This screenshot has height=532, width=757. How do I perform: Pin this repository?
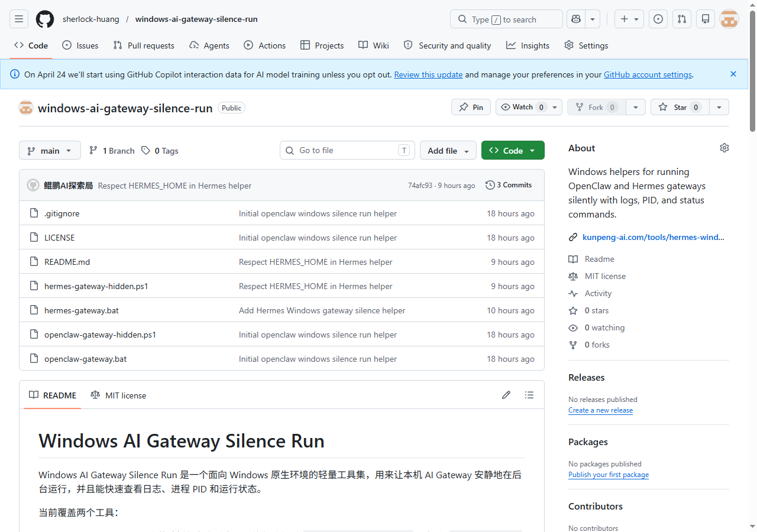pos(471,107)
